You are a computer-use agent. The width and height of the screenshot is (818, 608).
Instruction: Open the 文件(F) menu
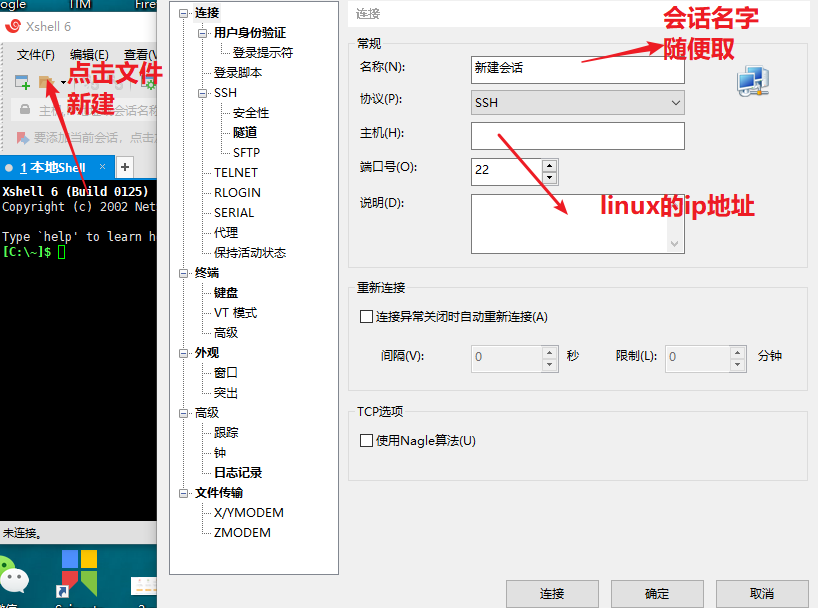pyautogui.click(x=35, y=55)
